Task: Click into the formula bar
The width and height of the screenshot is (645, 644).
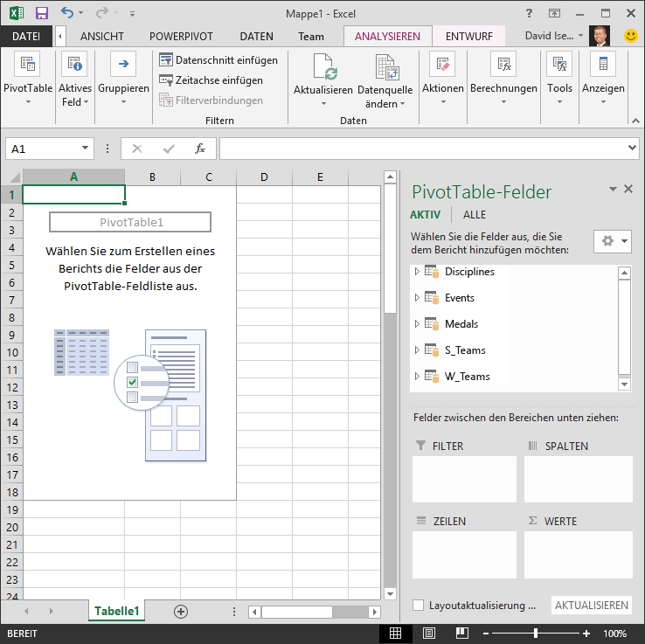Action: tap(422, 149)
